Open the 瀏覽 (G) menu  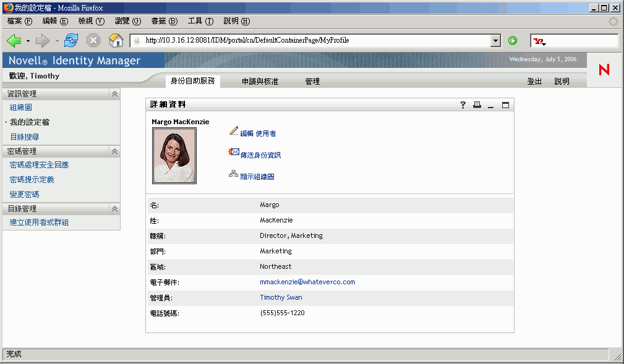(x=128, y=21)
